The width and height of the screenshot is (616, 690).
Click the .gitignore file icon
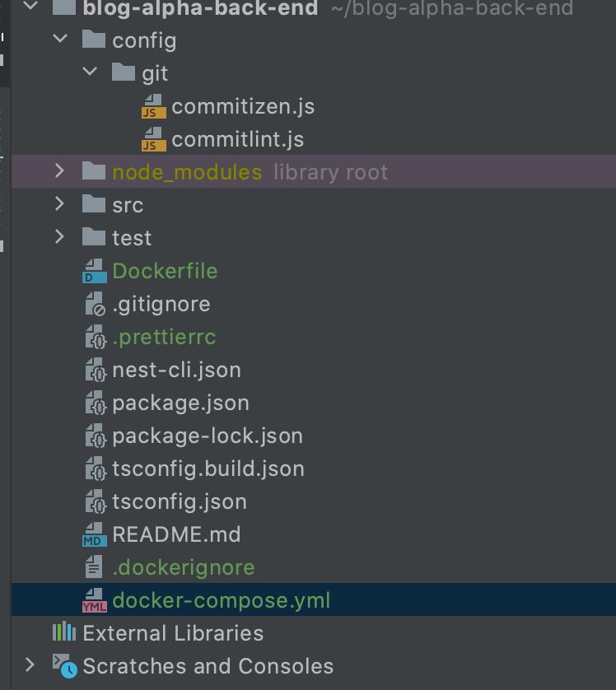click(95, 304)
